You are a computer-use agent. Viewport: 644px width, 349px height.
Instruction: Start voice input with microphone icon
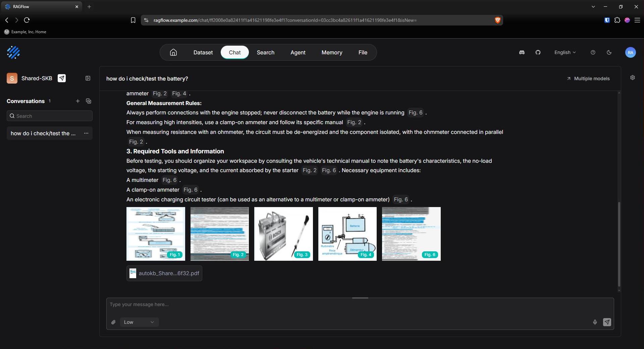click(595, 322)
